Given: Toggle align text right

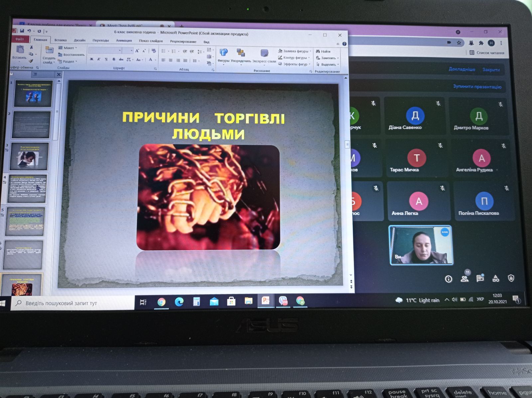Looking at the screenshot, I should (x=178, y=61).
